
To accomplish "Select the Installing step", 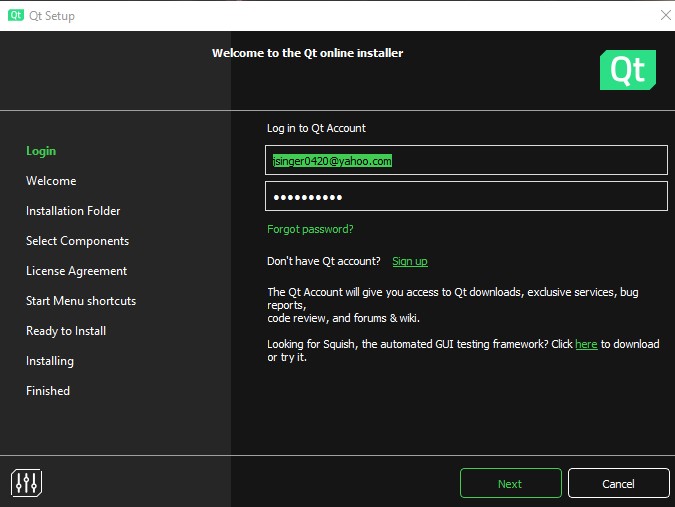I will [50, 361].
